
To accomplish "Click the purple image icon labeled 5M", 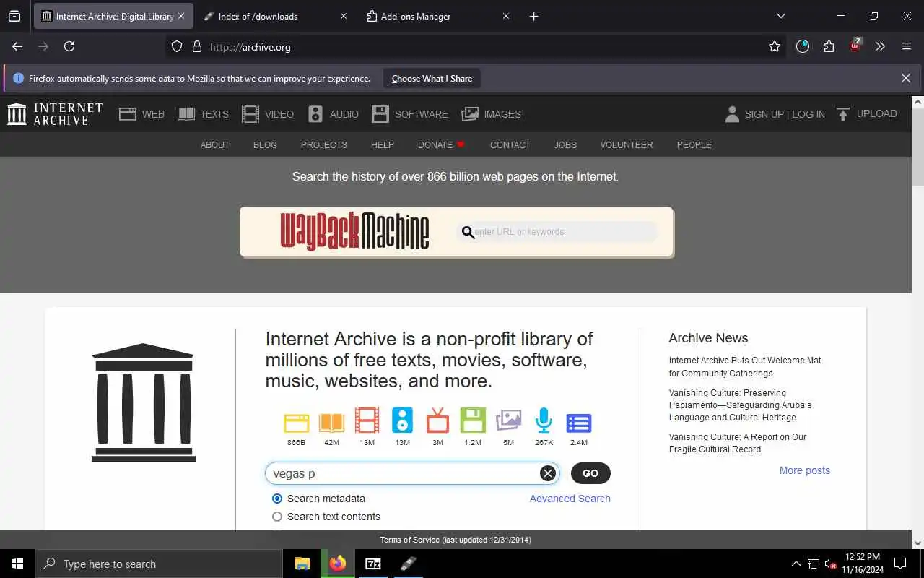I will [x=508, y=420].
